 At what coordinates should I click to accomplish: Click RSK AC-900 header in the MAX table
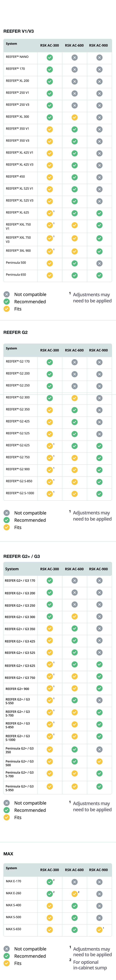point(99,870)
